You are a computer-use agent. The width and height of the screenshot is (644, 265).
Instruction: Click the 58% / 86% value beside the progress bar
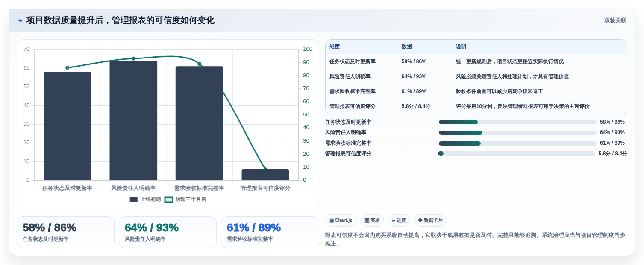(x=612, y=122)
